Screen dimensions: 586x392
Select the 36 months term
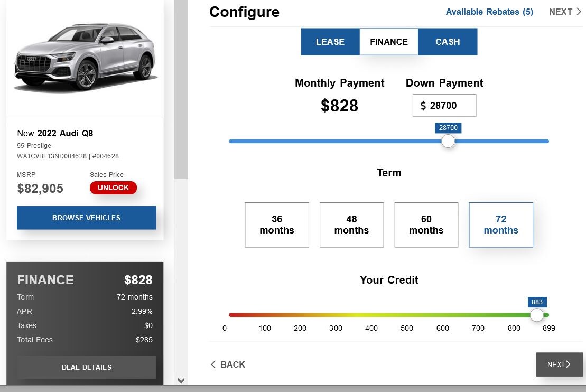point(277,225)
